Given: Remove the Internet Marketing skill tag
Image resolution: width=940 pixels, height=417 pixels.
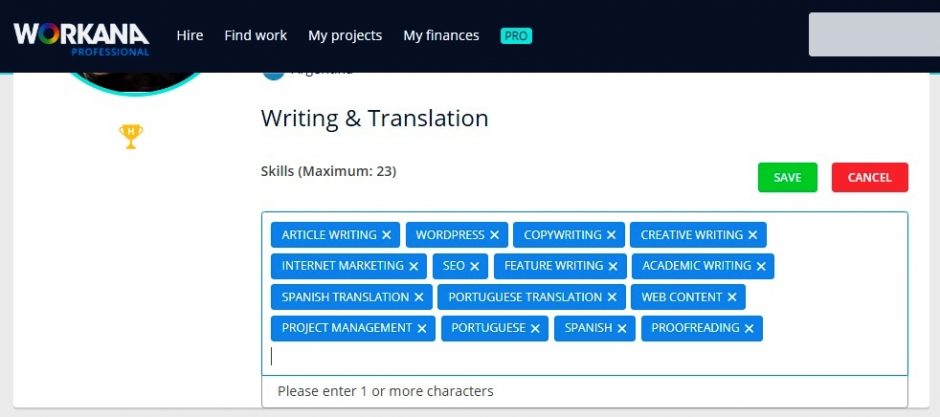Looking at the screenshot, I should click(413, 267).
